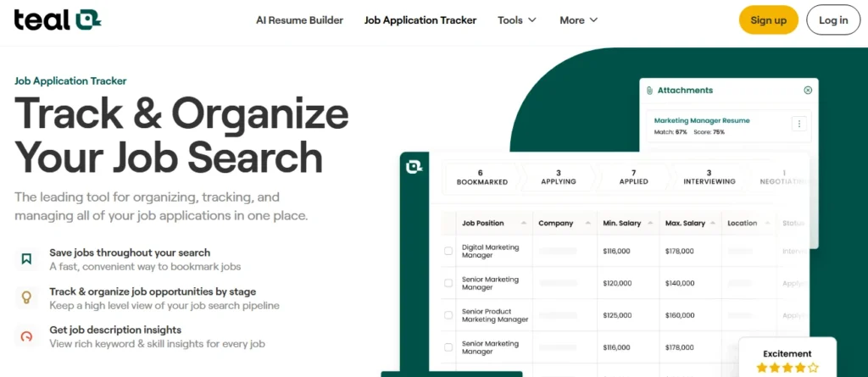Click the gauge icon beside job description insights
This screenshot has width=868, height=377.
[x=26, y=336]
